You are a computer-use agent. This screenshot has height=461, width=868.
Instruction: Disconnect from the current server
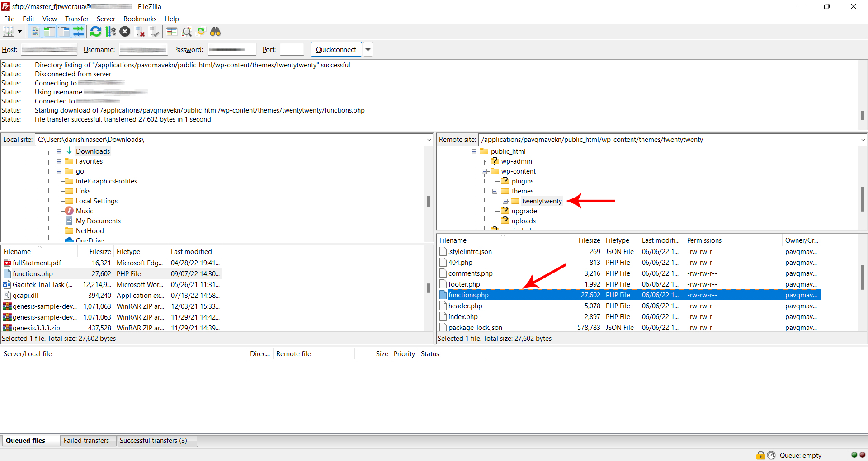(140, 32)
